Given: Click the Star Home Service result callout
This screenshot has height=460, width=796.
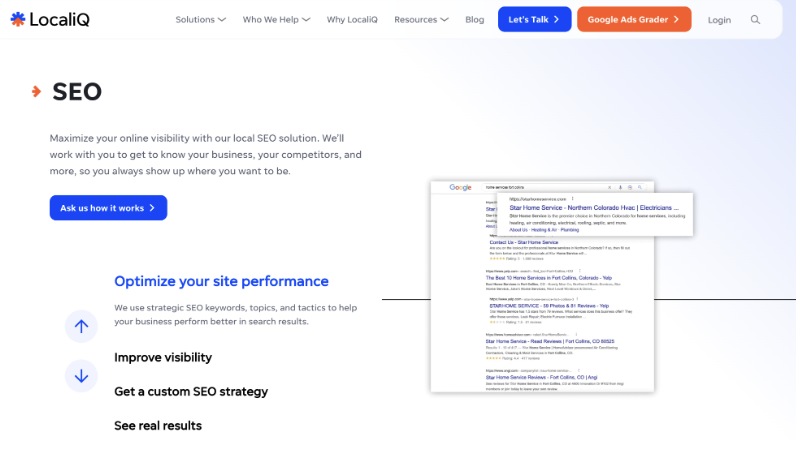Looking at the screenshot, I should [x=595, y=214].
